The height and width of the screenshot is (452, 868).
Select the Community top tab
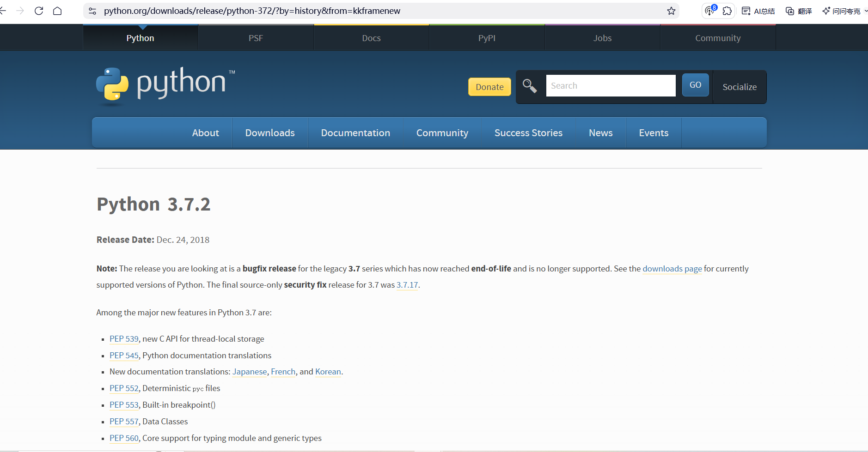pyautogui.click(x=718, y=38)
